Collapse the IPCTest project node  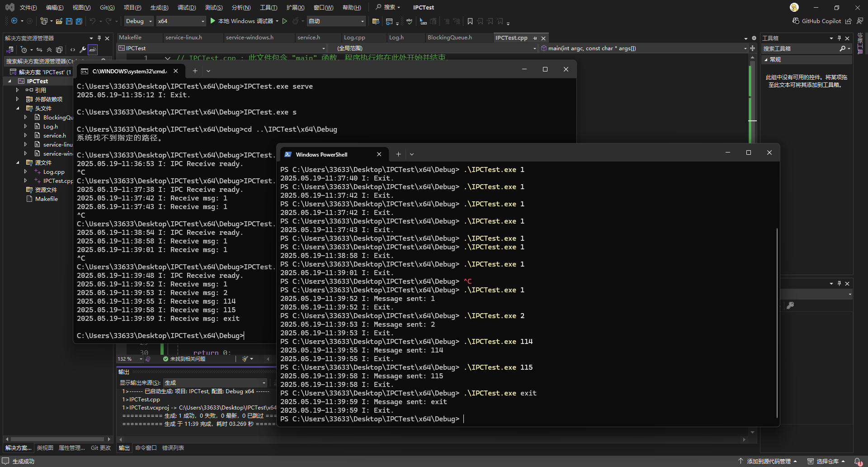[9, 81]
